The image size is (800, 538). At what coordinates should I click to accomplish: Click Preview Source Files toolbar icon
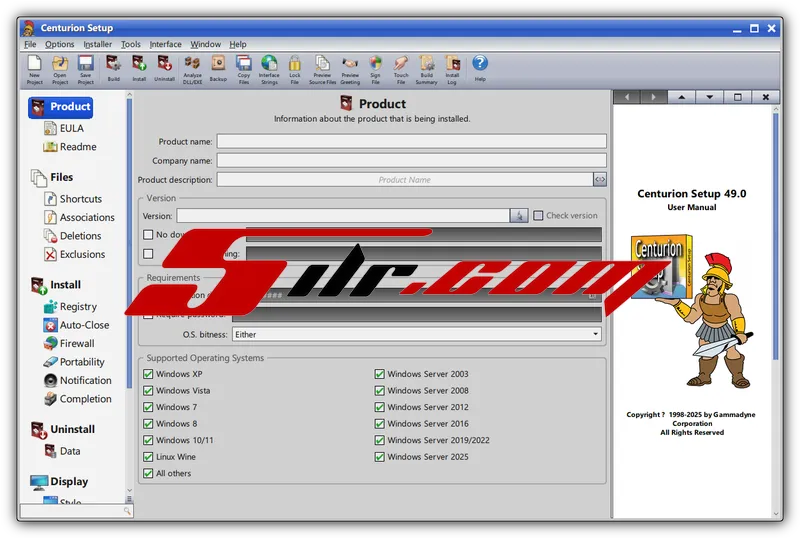coord(322,69)
